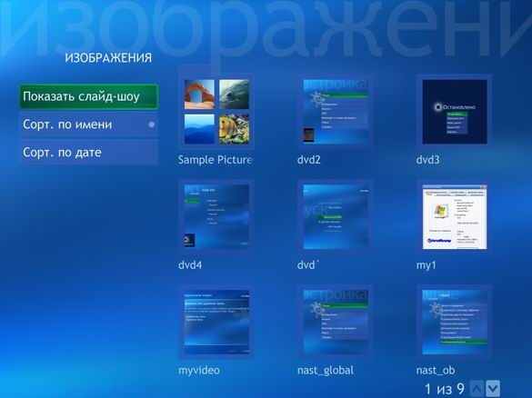Go to previous page with up arrow
The image size is (532, 398).
[477, 389]
